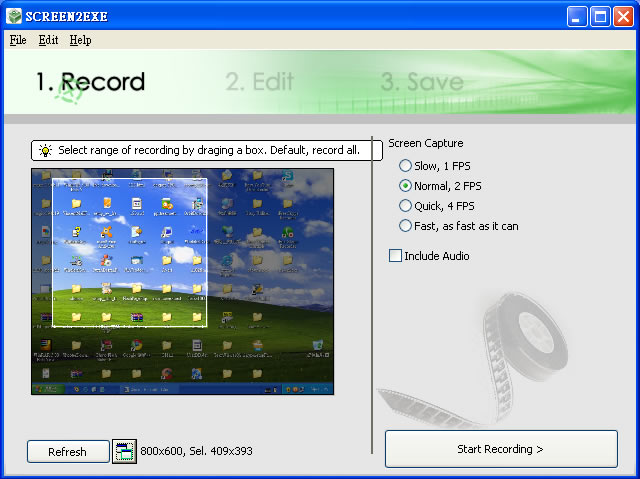Open the Edit menu

48,40
